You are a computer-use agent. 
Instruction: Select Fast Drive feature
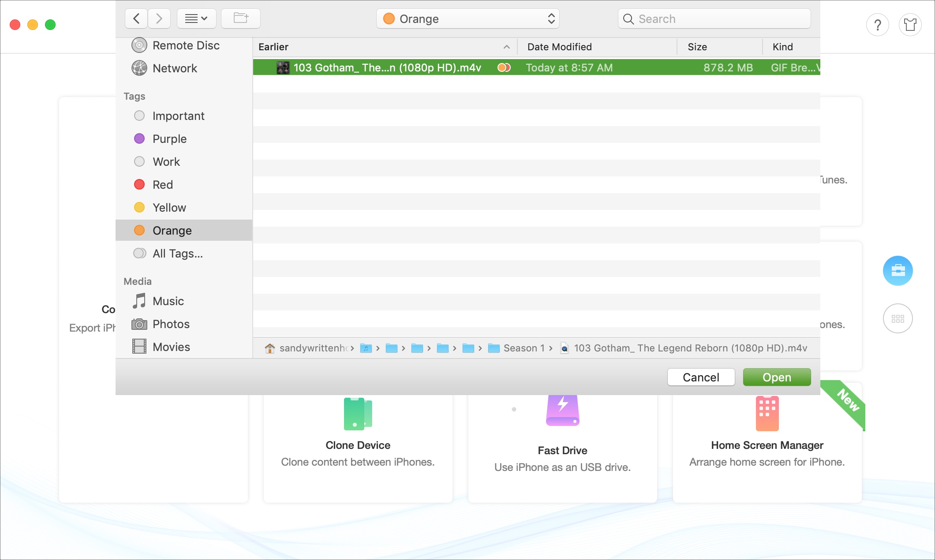point(562,450)
